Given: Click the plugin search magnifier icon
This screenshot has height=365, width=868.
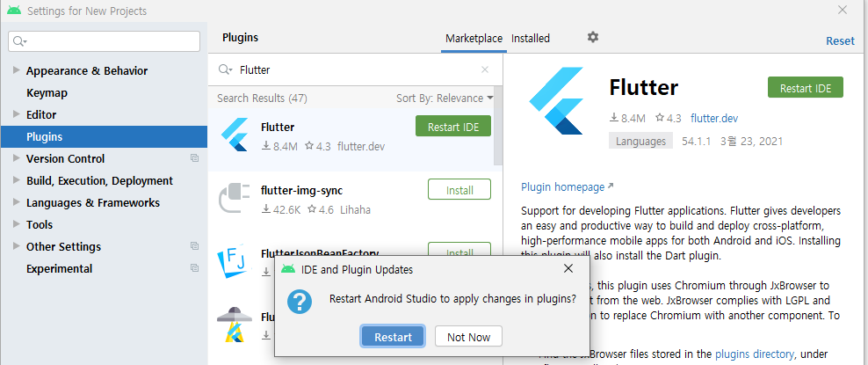Looking at the screenshot, I should (225, 69).
